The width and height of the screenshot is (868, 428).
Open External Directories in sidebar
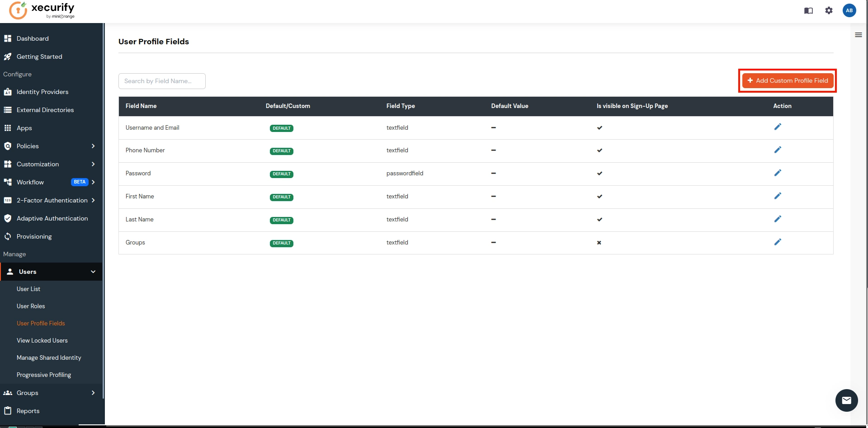[45, 110]
